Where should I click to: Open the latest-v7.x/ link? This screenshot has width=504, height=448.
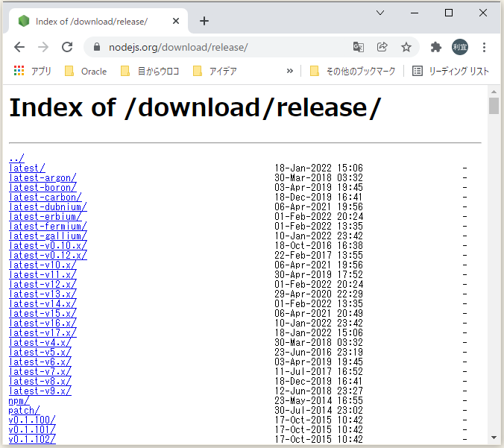[x=40, y=371]
